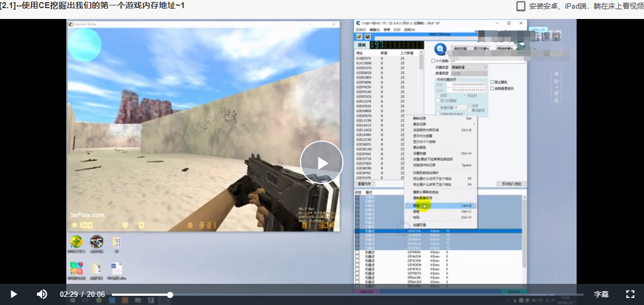
Task: Select the highlighted row 02F41214 in address table
Action: pos(438,231)
